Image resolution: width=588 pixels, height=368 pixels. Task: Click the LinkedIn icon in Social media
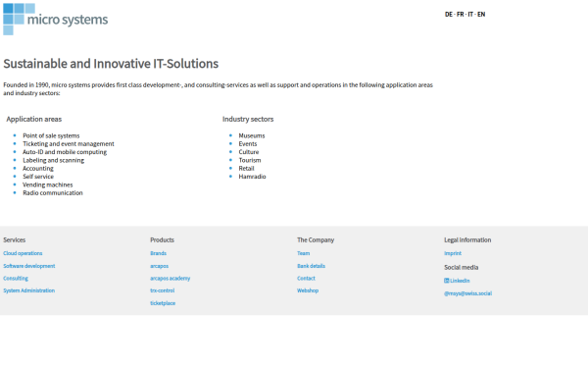[446, 281]
